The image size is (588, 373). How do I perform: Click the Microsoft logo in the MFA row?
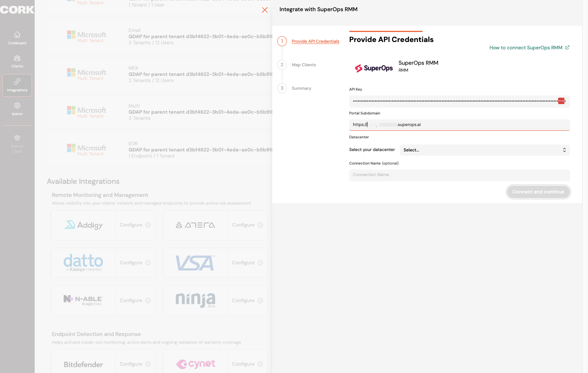[86, 74]
